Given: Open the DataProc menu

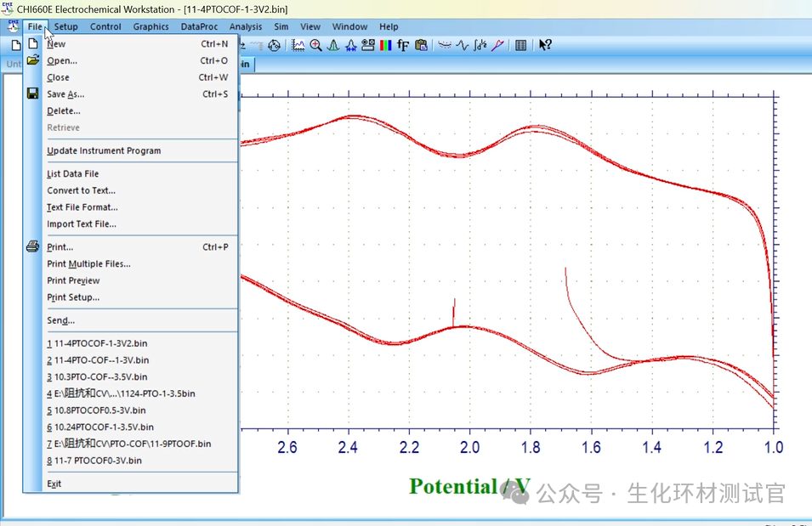Looking at the screenshot, I should point(199,27).
